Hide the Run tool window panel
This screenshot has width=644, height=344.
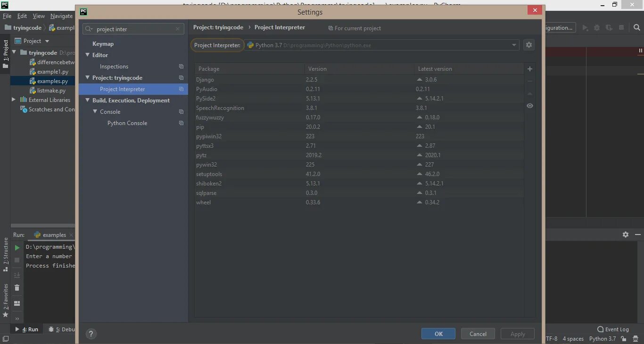point(638,235)
